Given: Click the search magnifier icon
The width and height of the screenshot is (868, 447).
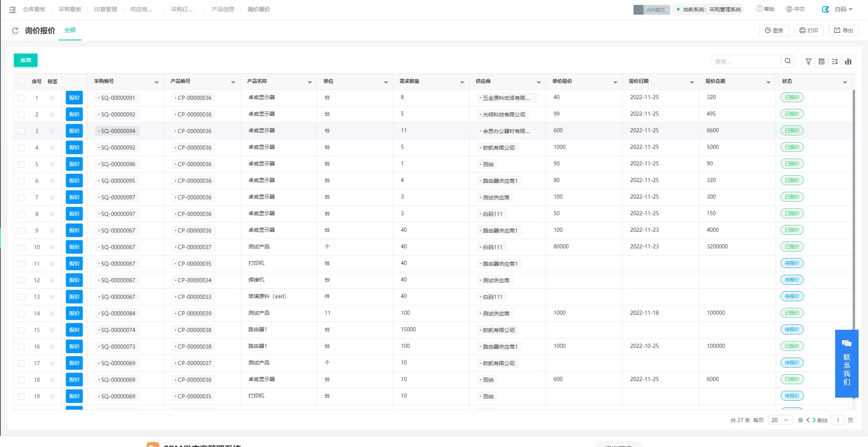Looking at the screenshot, I should click(x=788, y=61).
